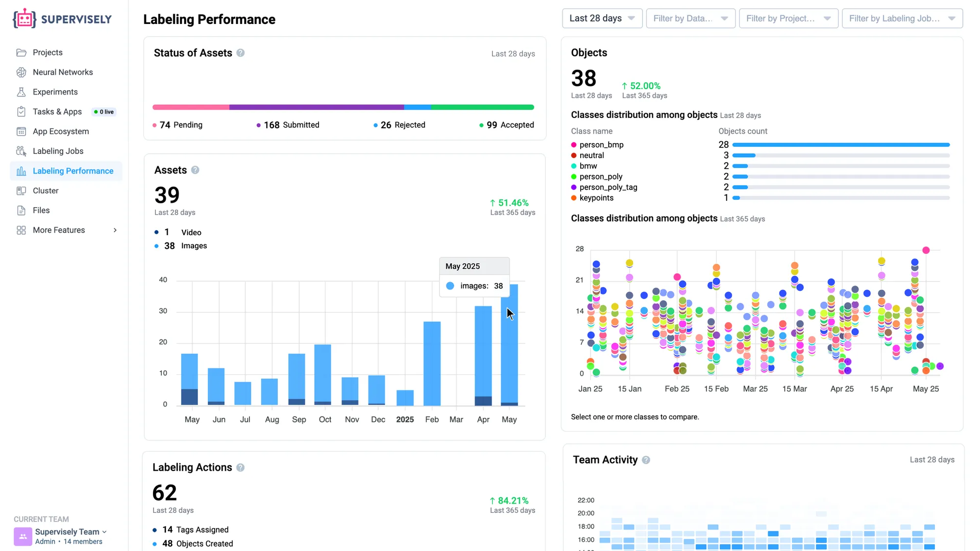The image size is (980, 551).
Task: Click the 0 live status badge
Action: tap(104, 112)
